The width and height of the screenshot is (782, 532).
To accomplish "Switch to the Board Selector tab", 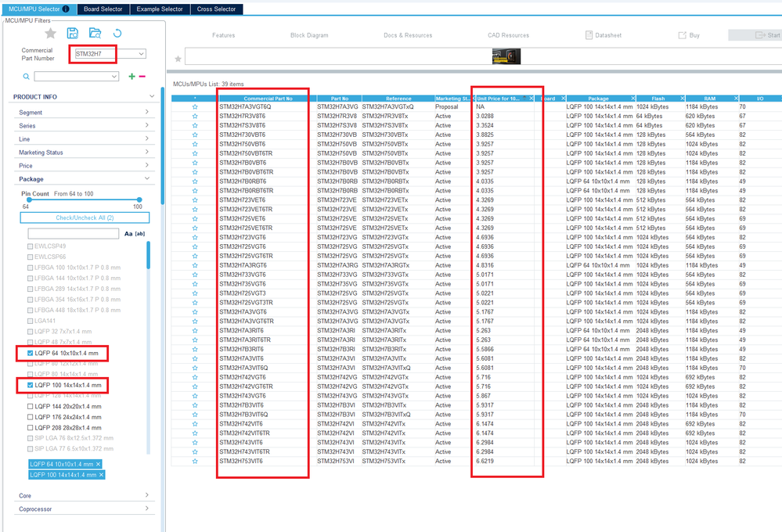I will [103, 9].
